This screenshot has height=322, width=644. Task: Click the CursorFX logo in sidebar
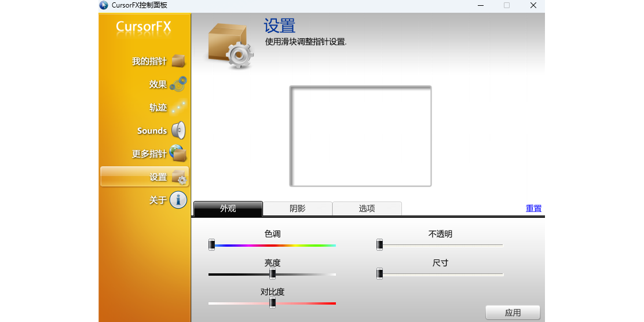144,27
